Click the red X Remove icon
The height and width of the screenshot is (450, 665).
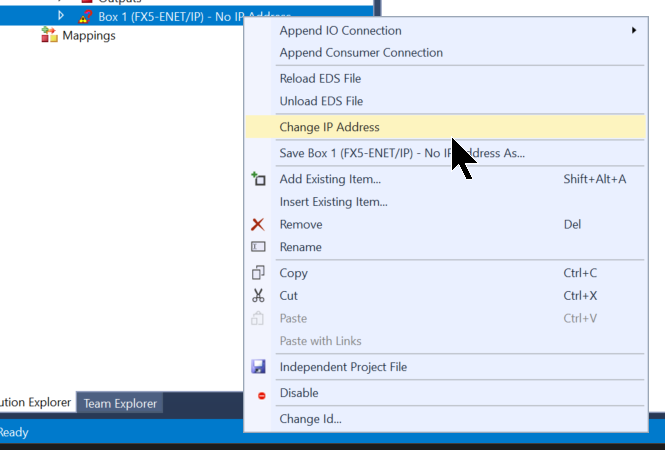(258, 225)
